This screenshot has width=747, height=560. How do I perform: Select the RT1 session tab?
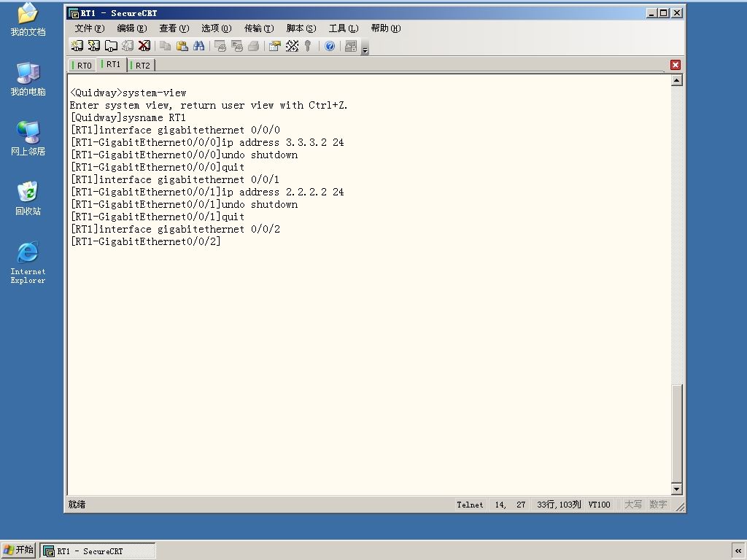112,64
